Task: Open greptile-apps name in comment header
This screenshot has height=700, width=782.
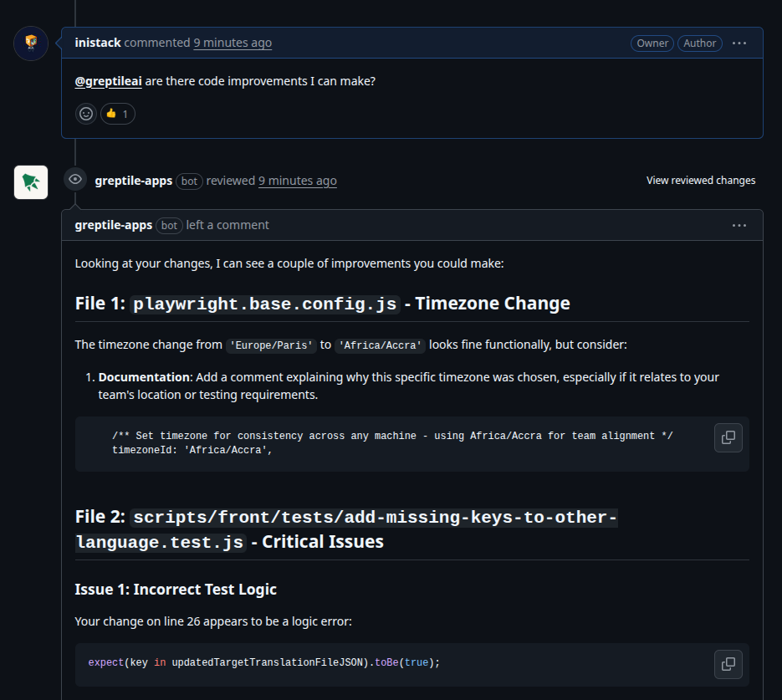Action: (114, 225)
